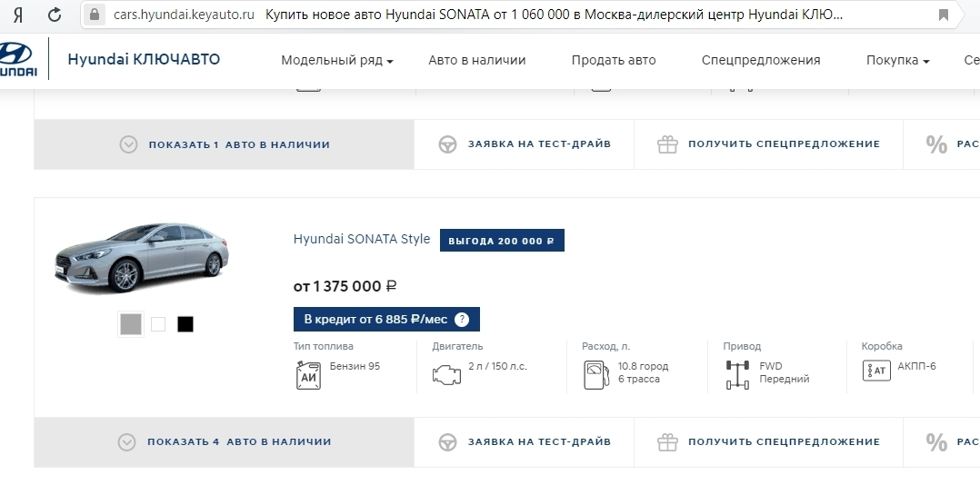Click the FWD drivetrain icon

click(x=737, y=374)
